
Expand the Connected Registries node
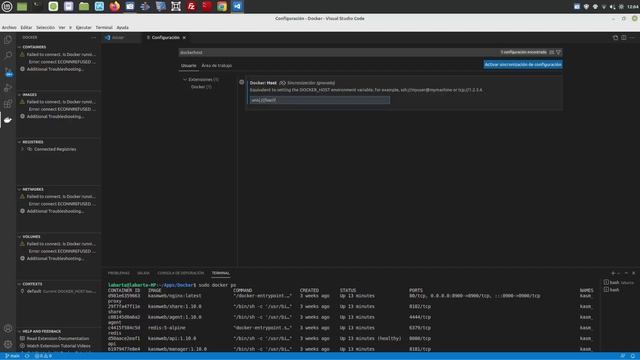(22, 149)
